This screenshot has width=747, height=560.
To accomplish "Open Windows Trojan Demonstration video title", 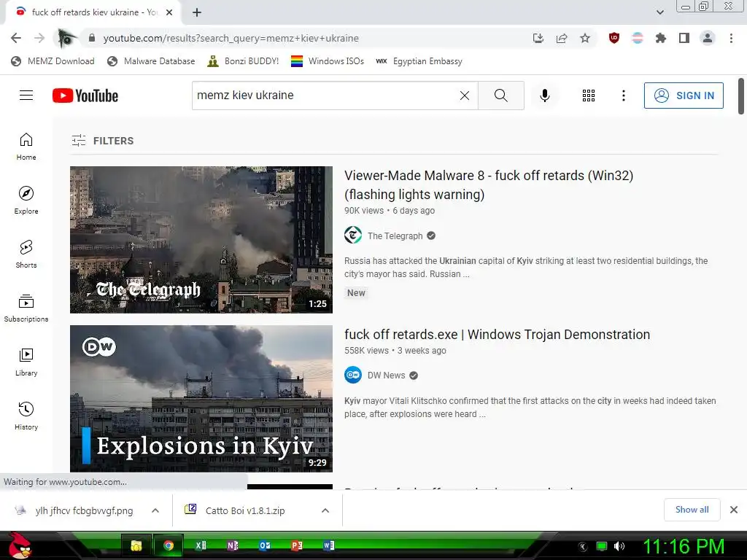I will coord(497,334).
